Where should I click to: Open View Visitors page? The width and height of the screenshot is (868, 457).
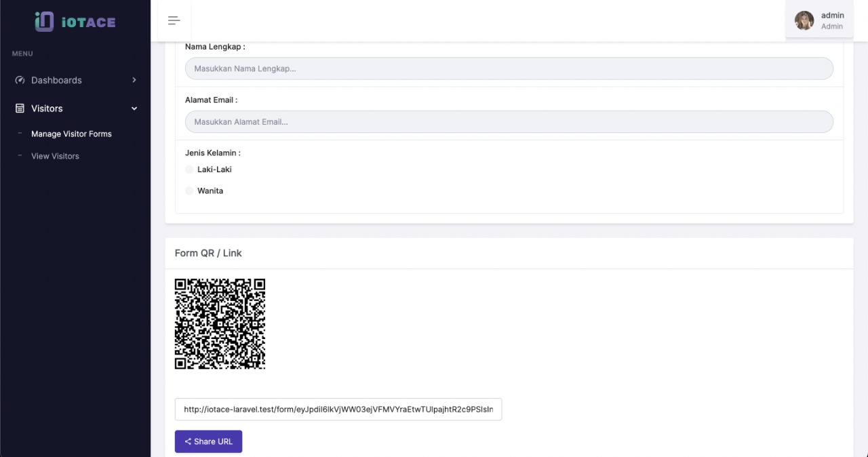coord(55,156)
